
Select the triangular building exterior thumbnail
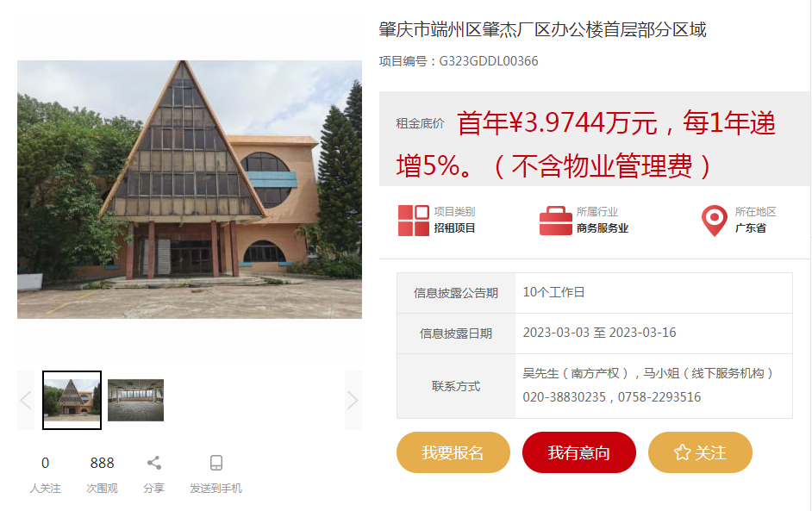(x=72, y=400)
